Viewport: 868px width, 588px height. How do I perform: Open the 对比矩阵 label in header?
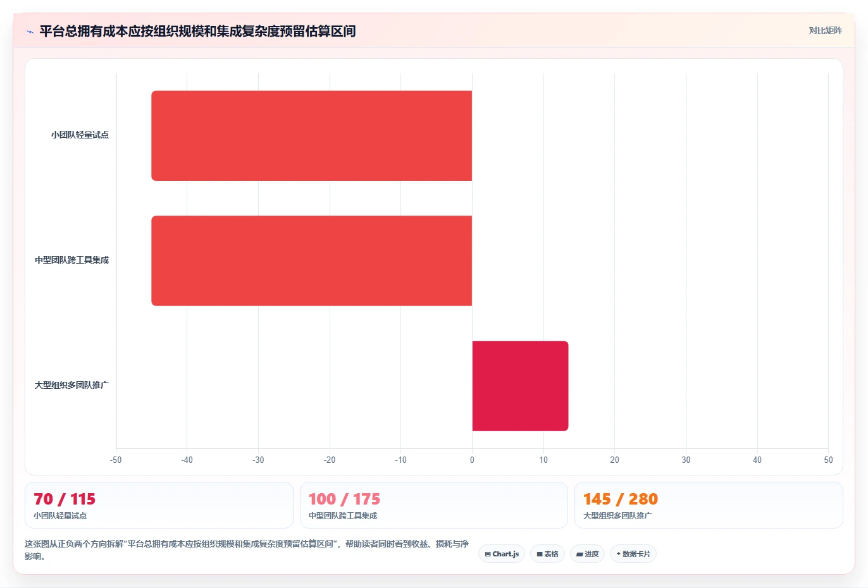(x=825, y=30)
